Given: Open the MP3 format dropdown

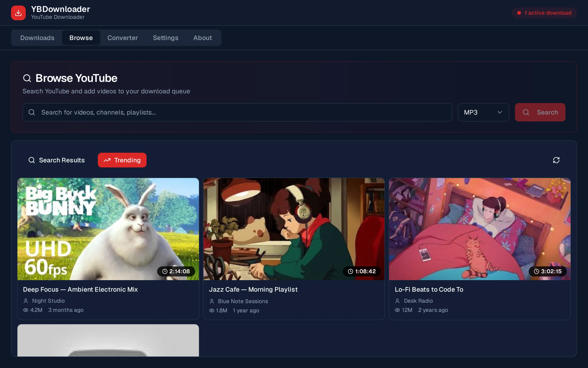Looking at the screenshot, I should [x=483, y=112].
